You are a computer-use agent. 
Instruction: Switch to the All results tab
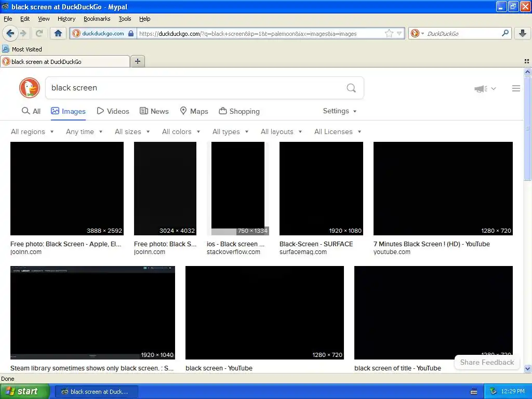(x=31, y=111)
